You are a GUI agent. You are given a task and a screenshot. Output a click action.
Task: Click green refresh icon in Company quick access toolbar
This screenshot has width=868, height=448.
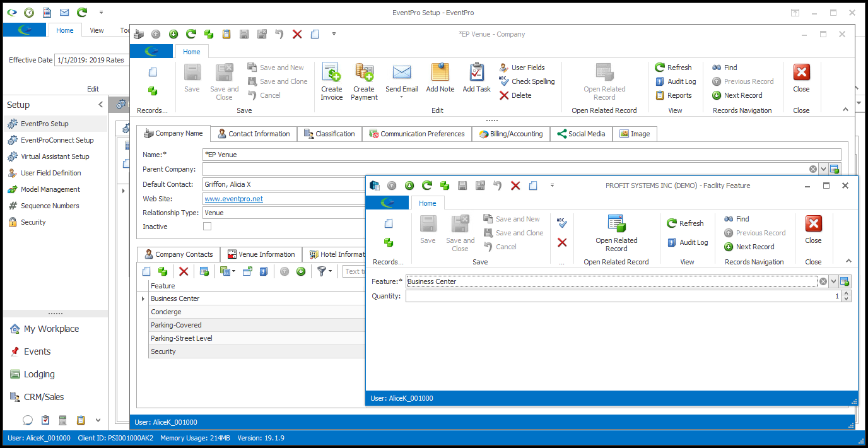coord(191,34)
